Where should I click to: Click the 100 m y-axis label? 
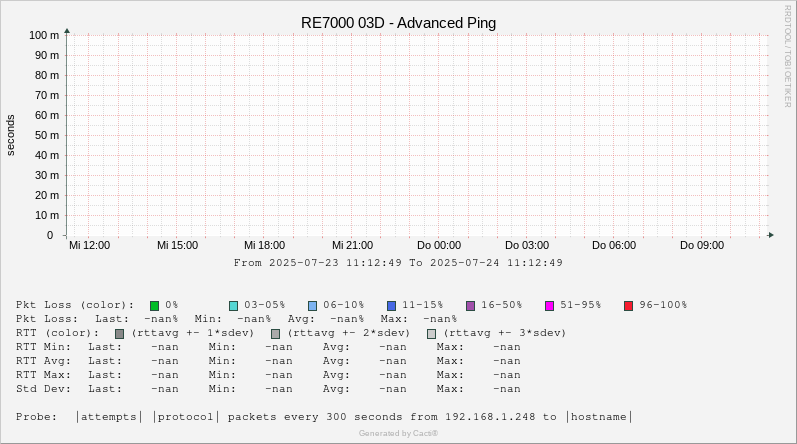click(x=43, y=35)
